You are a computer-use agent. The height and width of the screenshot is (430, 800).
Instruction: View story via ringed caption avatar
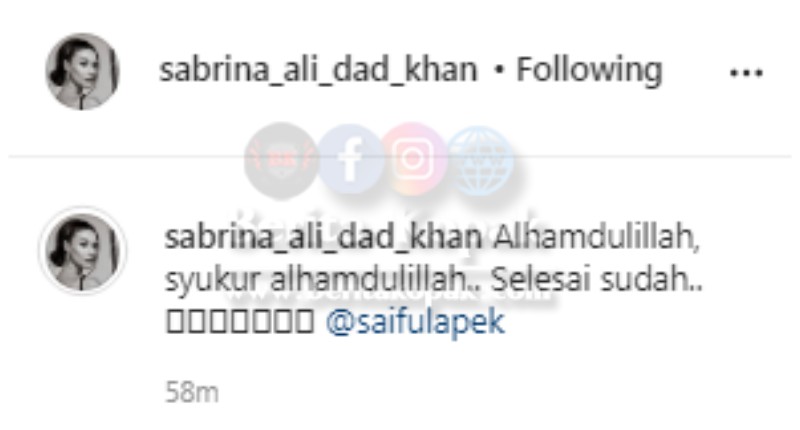pos(82,251)
